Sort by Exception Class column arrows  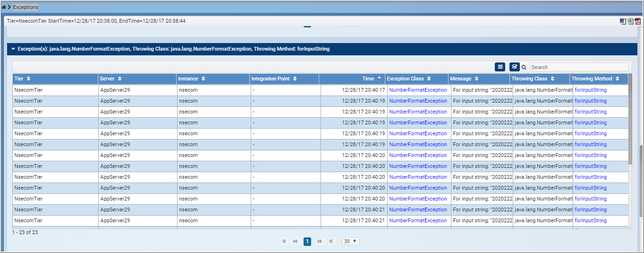click(429, 79)
